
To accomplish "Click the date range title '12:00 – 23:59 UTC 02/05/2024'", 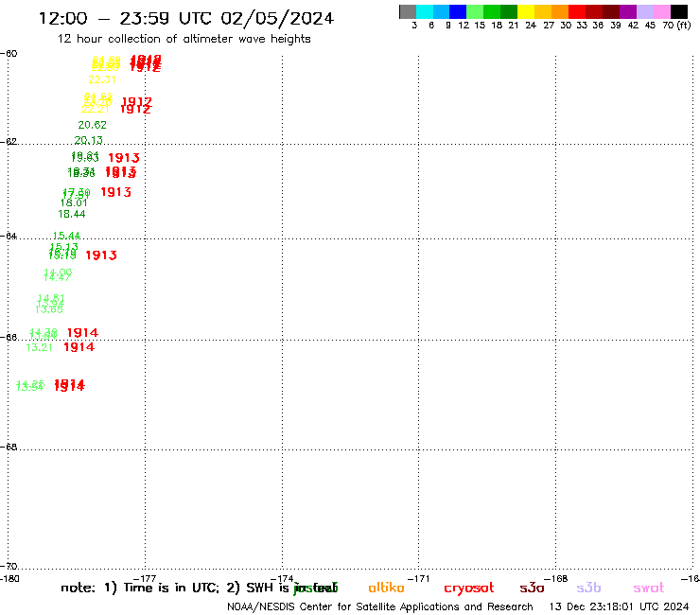I will (186, 18).
